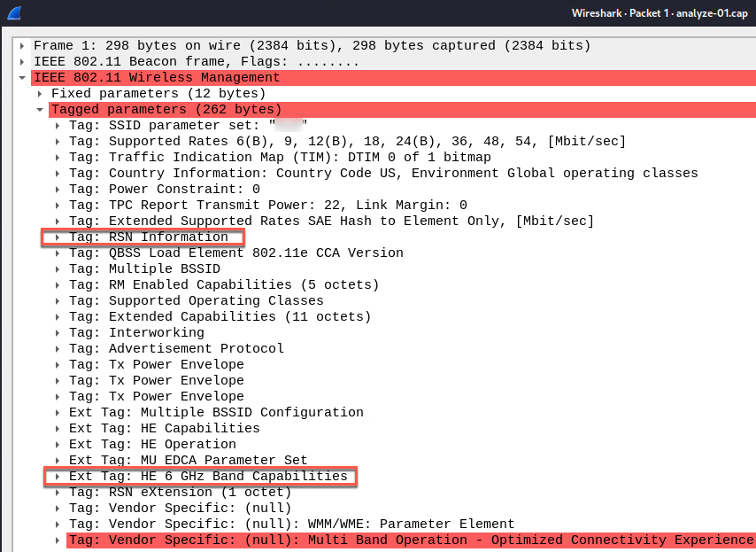Select Ext Tag: HE Operation row

[152, 445]
